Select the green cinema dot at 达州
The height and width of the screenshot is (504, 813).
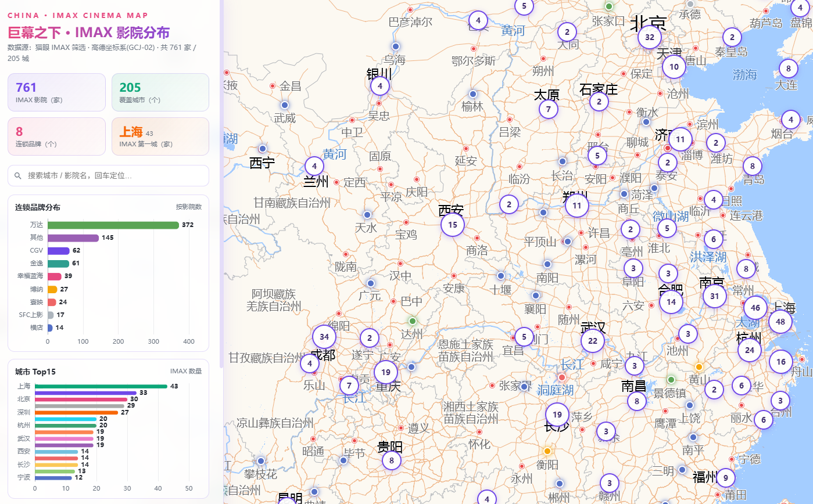(413, 321)
